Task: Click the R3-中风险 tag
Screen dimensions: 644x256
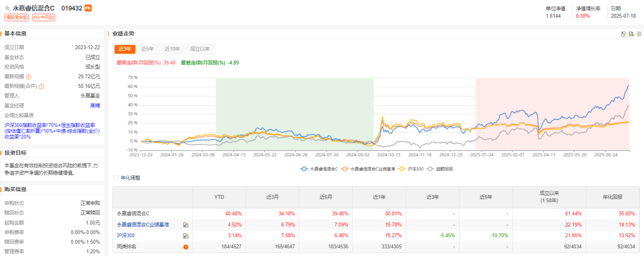Action: pos(43,17)
